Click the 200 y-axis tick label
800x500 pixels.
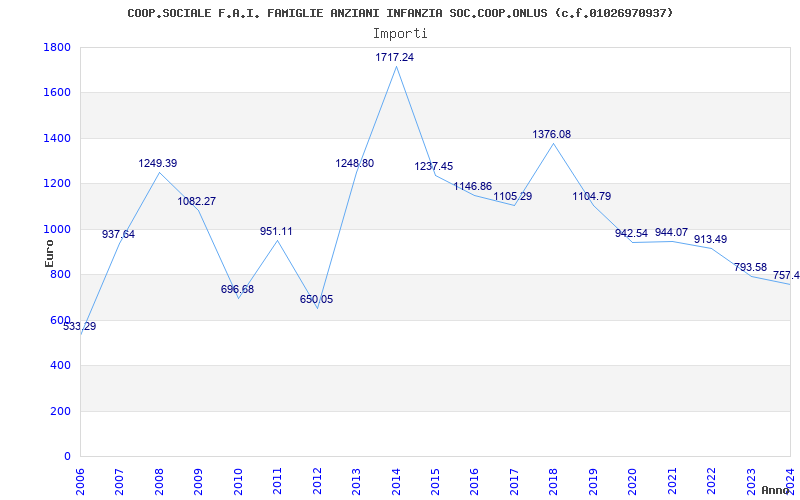click(x=60, y=412)
